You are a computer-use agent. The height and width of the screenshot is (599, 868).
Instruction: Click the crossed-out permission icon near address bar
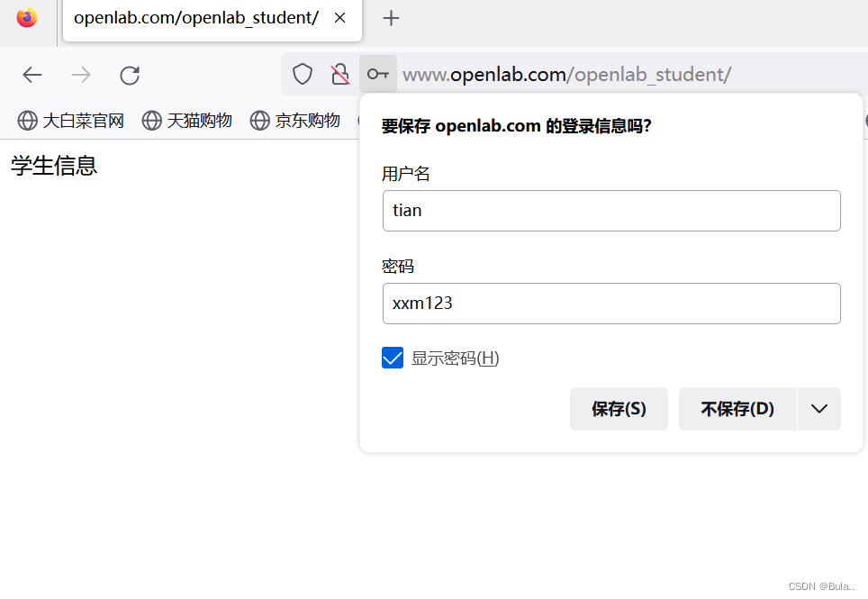tap(340, 74)
